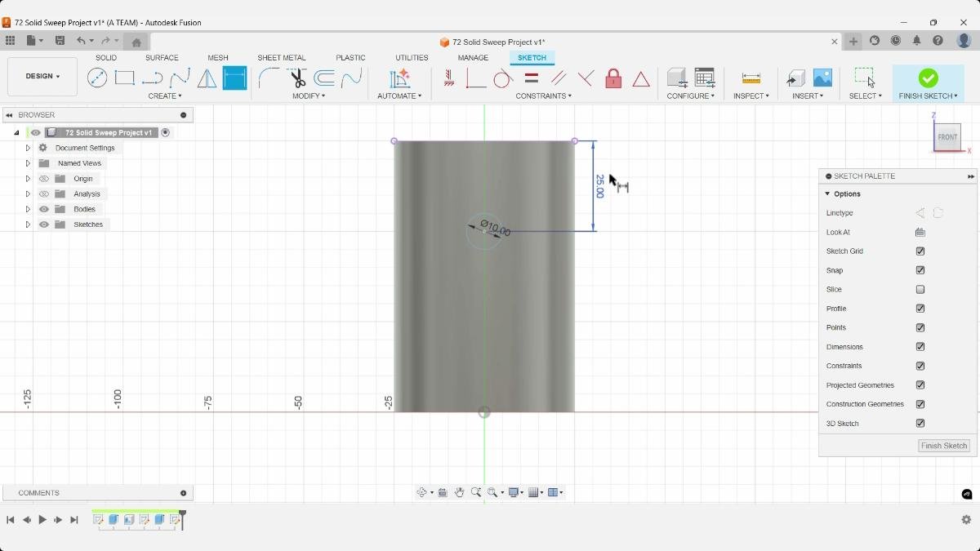Toggle the 3D Sketch checkbox
980x551 pixels.
coord(920,424)
